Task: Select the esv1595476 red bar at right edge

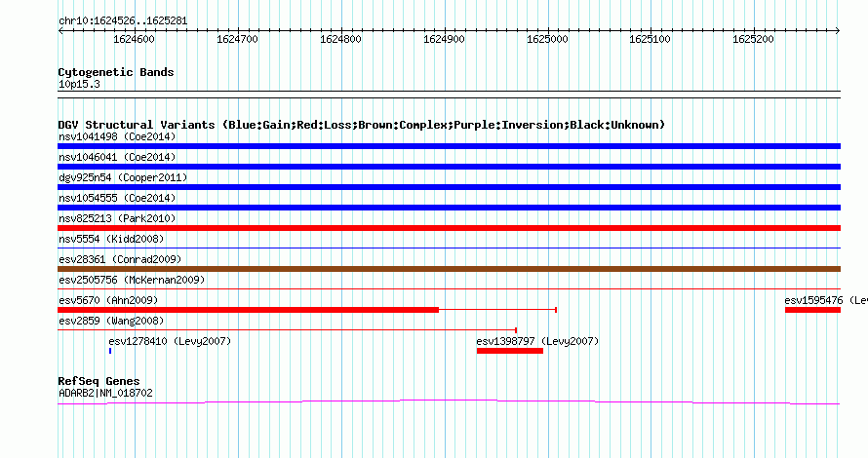Action: point(812,310)
